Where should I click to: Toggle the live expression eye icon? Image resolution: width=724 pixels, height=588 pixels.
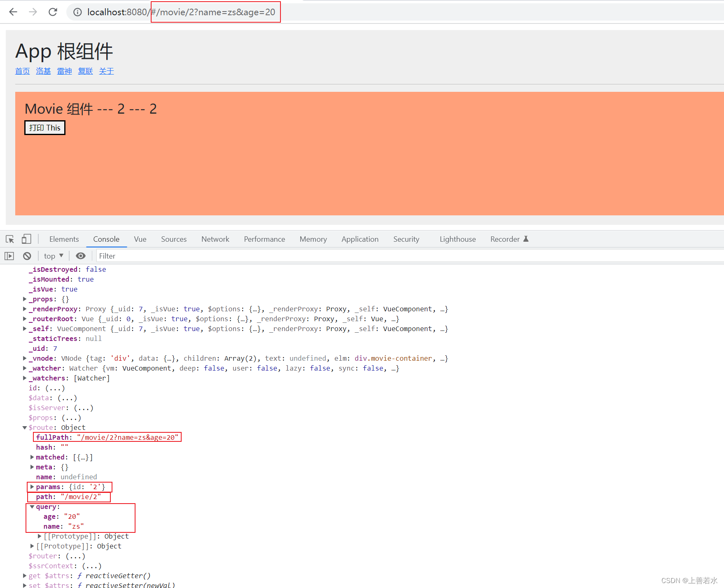(81, 256)
